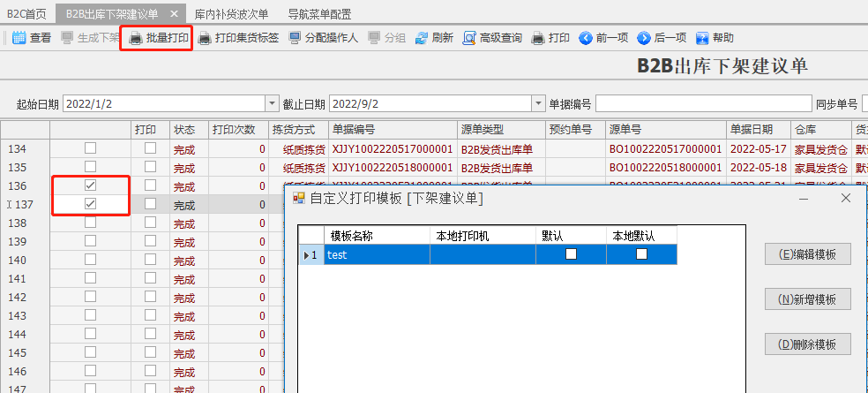Image resolution: width=868 pixels, height=393 pixels.
Task: Tick the 打印 checkbox in row 135
Action: coord(150,166)
